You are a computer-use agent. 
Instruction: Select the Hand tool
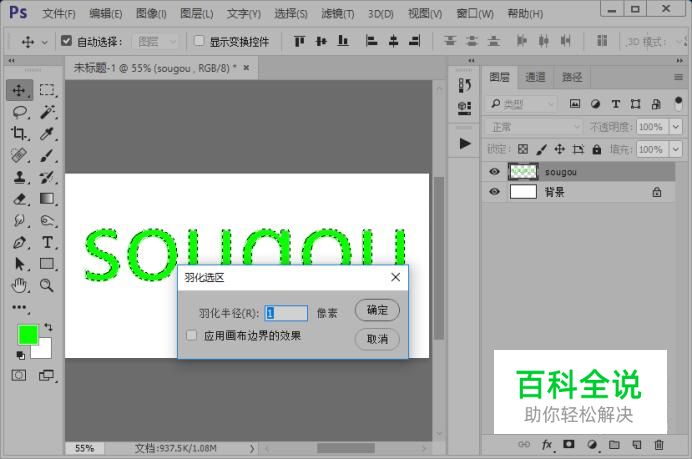19,286
